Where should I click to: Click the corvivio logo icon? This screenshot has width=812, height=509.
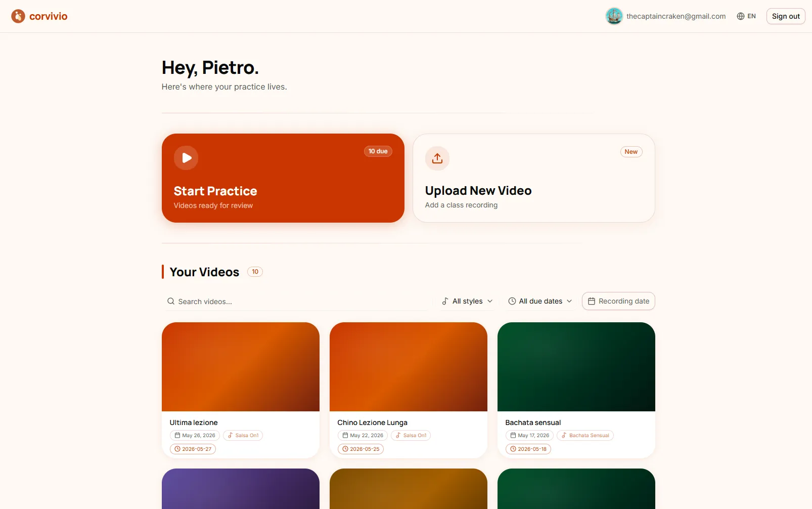(x=18, y=16)
